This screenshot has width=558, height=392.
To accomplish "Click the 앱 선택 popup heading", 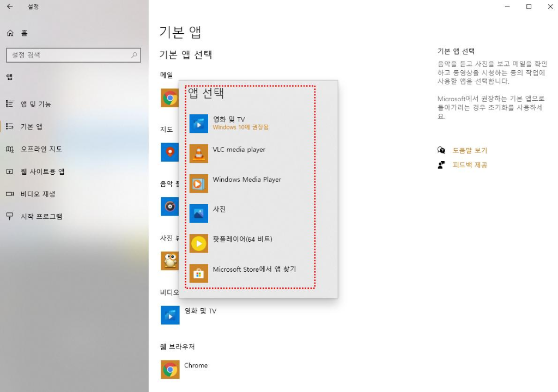I will click(x=206, y=93).
